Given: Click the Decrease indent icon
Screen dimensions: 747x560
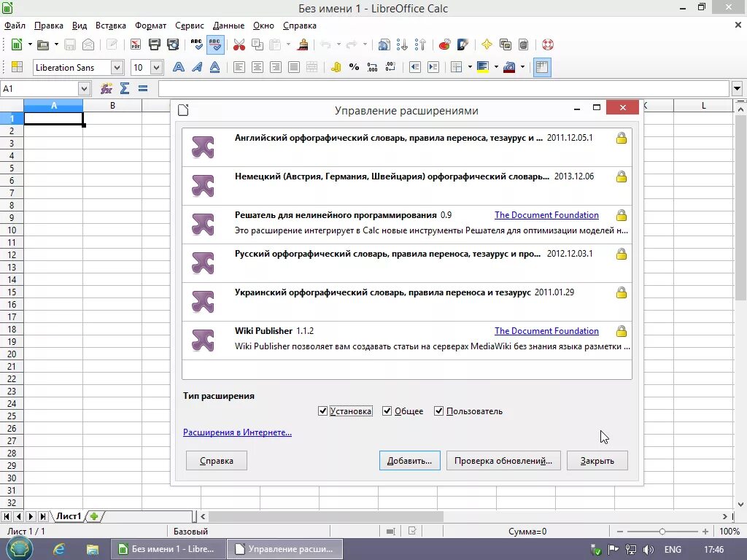Looking at the screenshot, I should [x=415, y=68].
